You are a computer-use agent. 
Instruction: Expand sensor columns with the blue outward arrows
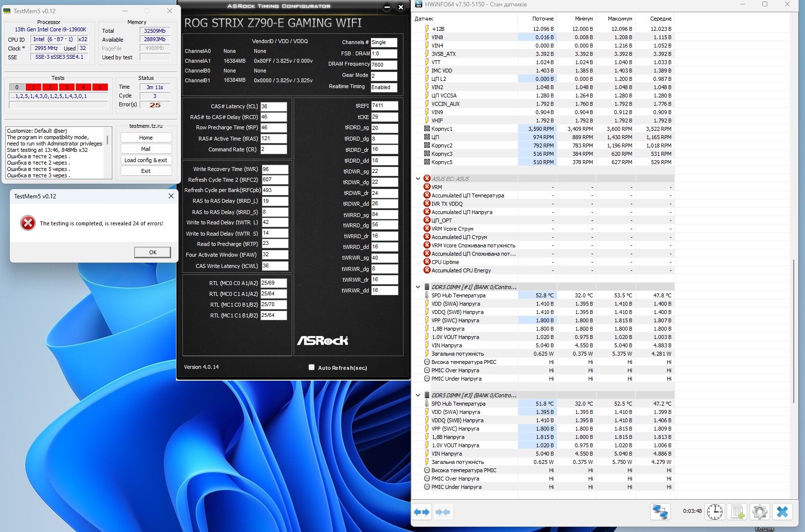click(422, 512)
